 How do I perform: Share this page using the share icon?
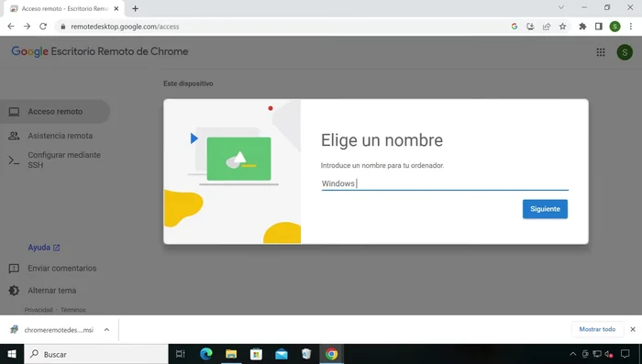pos(547,27)
